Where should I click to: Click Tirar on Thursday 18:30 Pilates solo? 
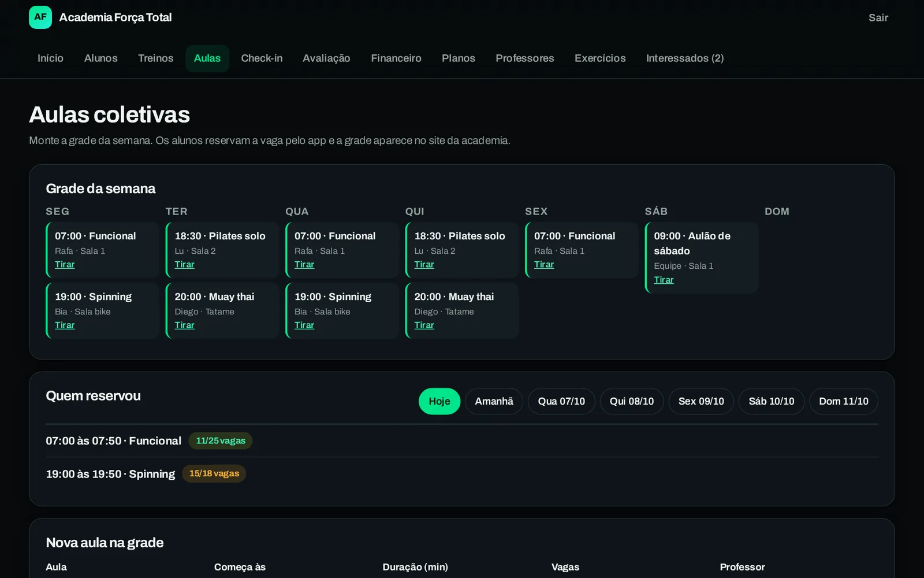pyautogui.click(x=424, y=264)
